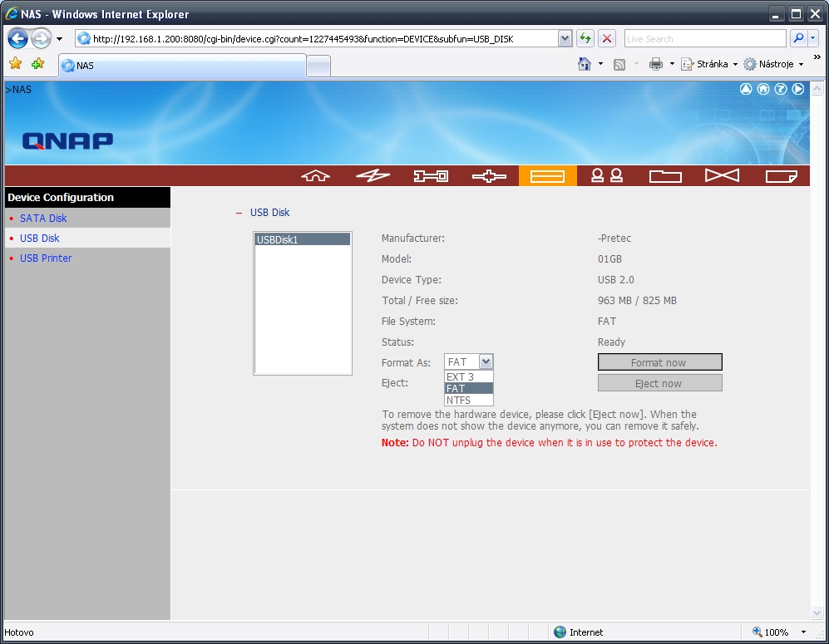The width and height of the screenshot is (829, 644).
Task: Open the USB Printer link
Action: click(46, 258)
